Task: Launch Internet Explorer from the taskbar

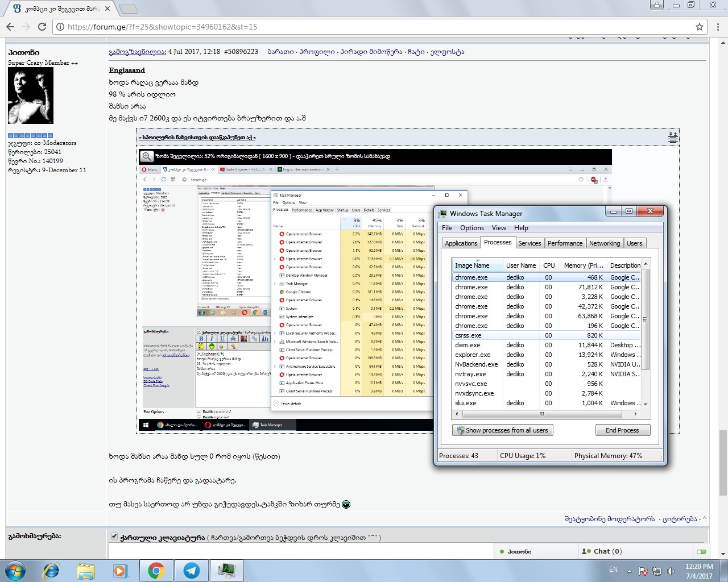Action: (51, 570)
